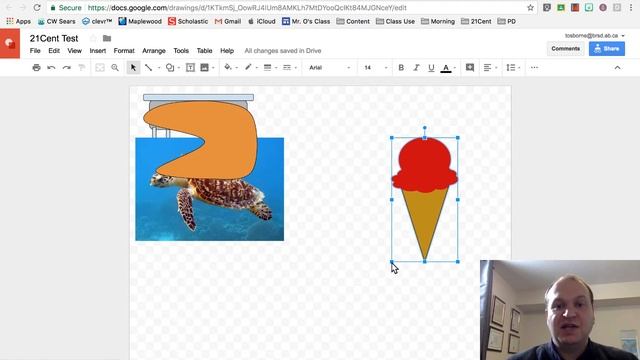Image resolution: width=640 pixels, height=360 pixels.
Task: Click the Comments button
Action: point(565,49)
